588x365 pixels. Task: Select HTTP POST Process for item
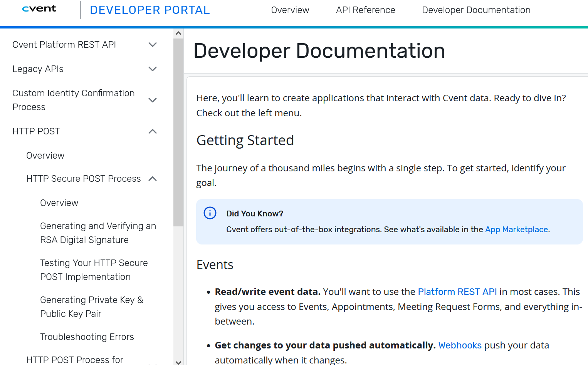(x=75, y=360)
